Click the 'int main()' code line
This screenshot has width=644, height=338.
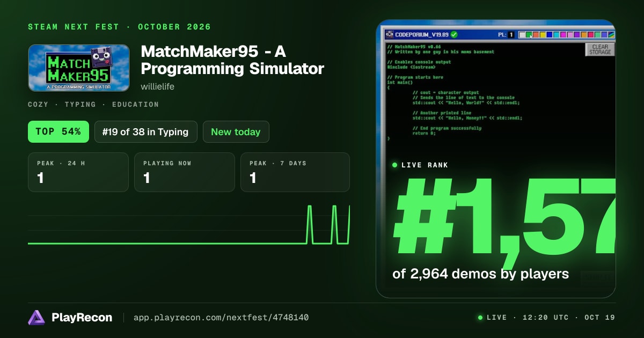(x=400, y=82)
